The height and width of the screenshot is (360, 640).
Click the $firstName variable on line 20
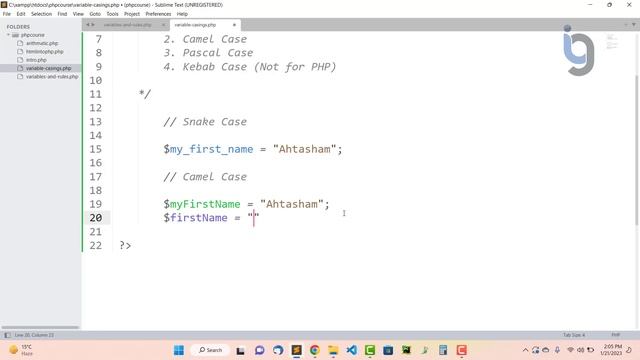click(x=195, y=218)
